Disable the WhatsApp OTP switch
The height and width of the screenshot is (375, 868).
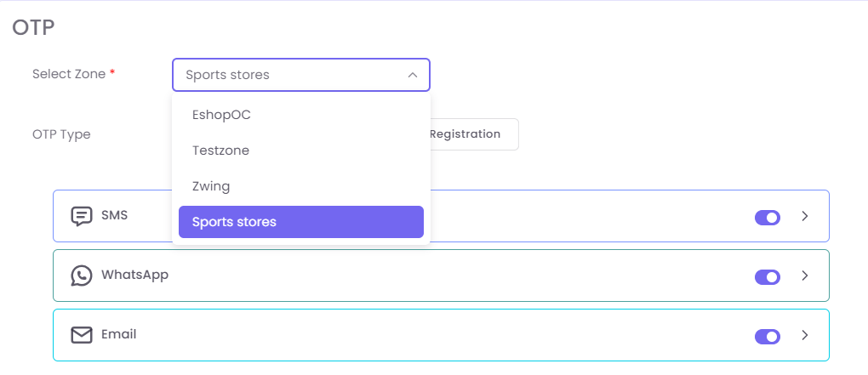(767, 276)
